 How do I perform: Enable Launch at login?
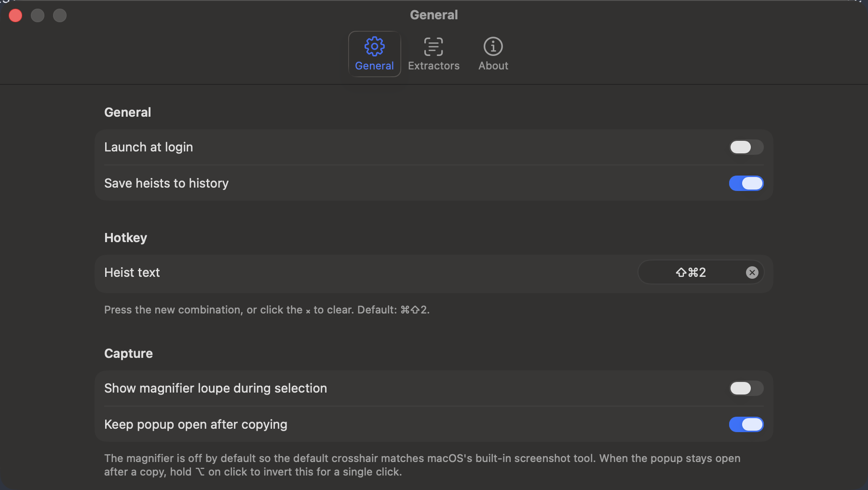click(x=746, y=147)
